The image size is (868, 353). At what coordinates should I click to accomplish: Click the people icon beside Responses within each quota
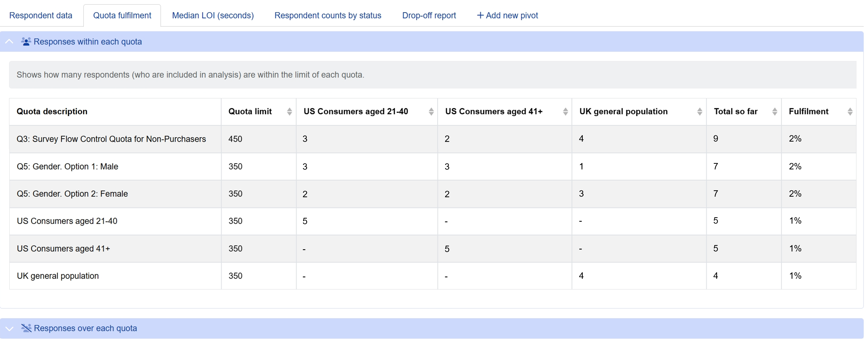[26, 41]
